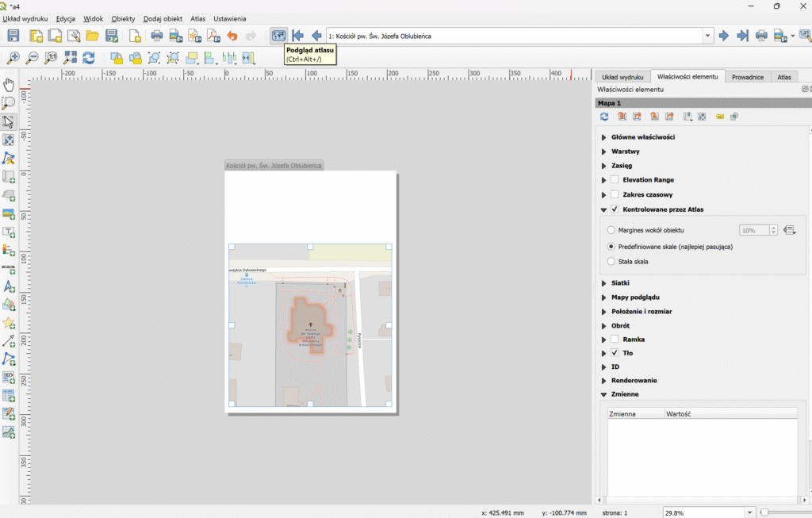Choose the Add label tool
The image size is (812, 518).
coord(9,232)
